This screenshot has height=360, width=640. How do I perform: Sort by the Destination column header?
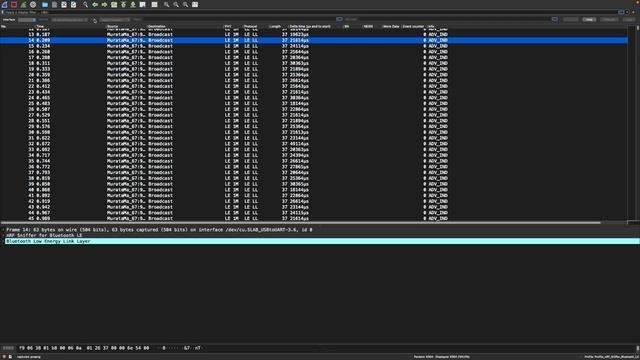click(157, 27)
